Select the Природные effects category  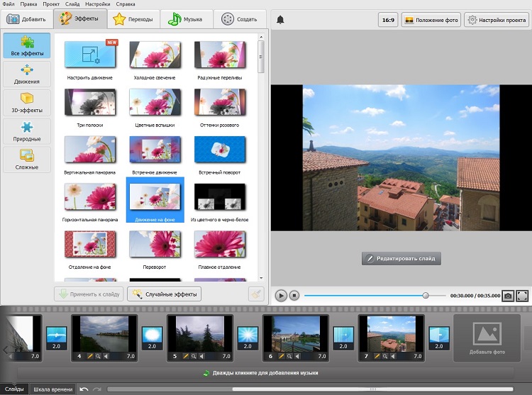pos(26,132)
